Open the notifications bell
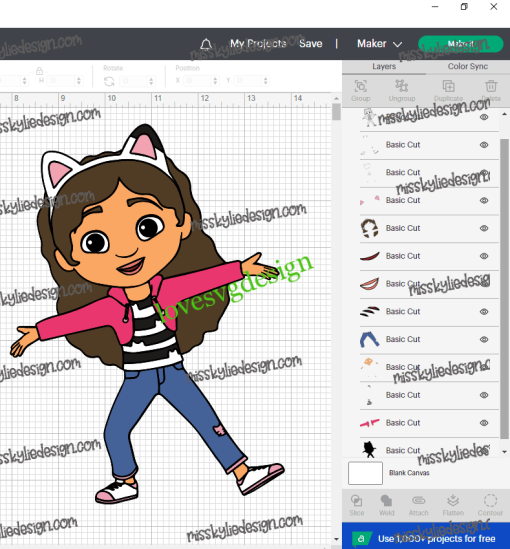Image resolution: width=510 pixels, height=549 pixels. point(206,44)
